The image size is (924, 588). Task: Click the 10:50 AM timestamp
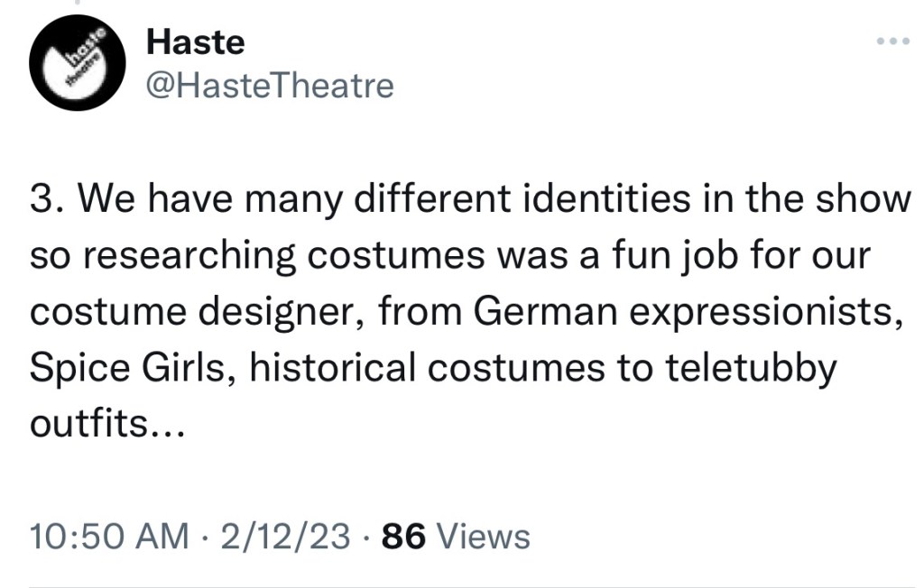coord(109,537)
